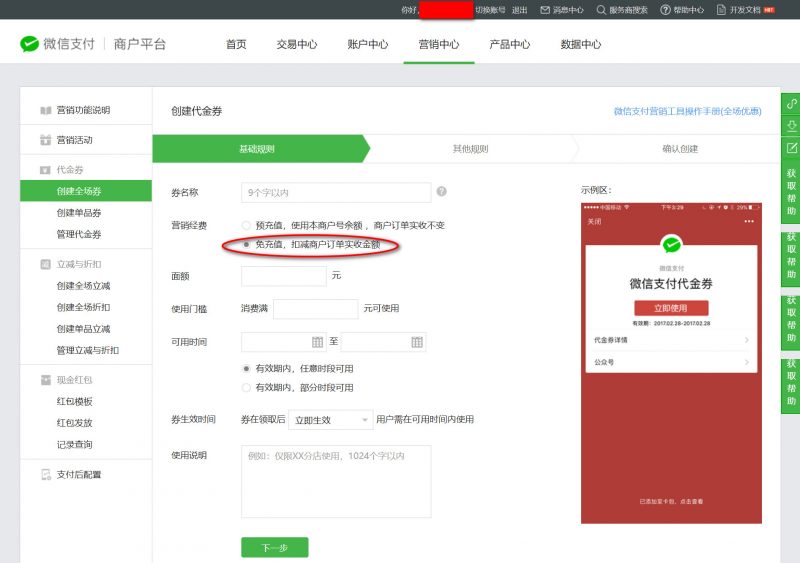This screenshot has height=563, width=800.
Task: Click the 支付后配置 document icon
Action: tap(45, 475)
